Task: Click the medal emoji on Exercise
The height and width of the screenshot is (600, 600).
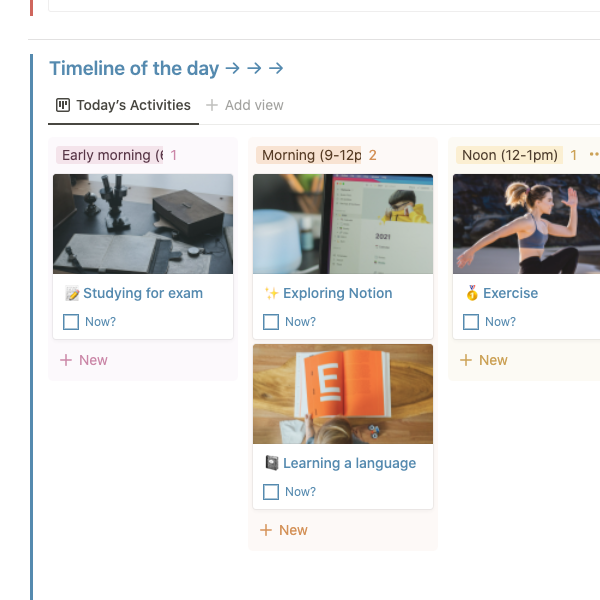Action: click(472, 293)
